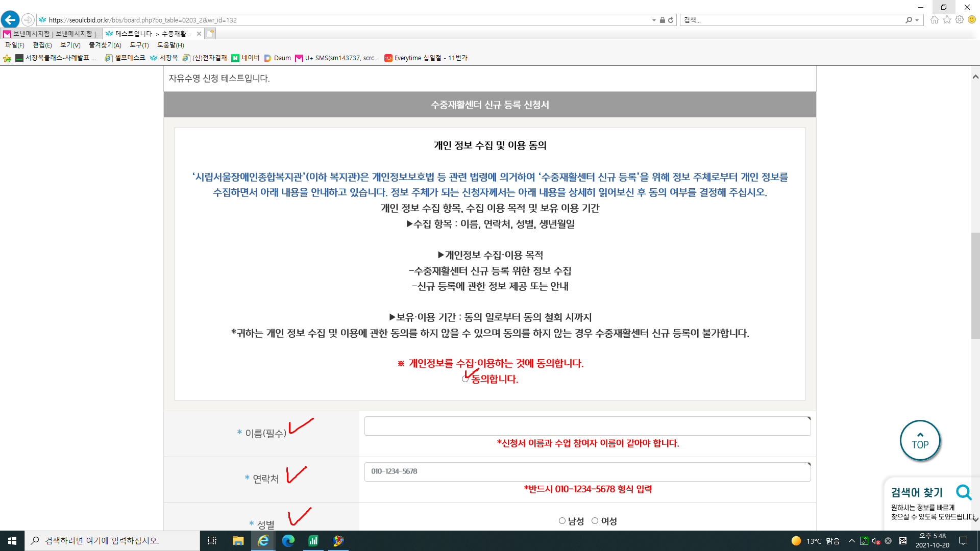Open File Explorer from the taskbar
Viewport: 980px width, 551px height.
coord(238,541)
